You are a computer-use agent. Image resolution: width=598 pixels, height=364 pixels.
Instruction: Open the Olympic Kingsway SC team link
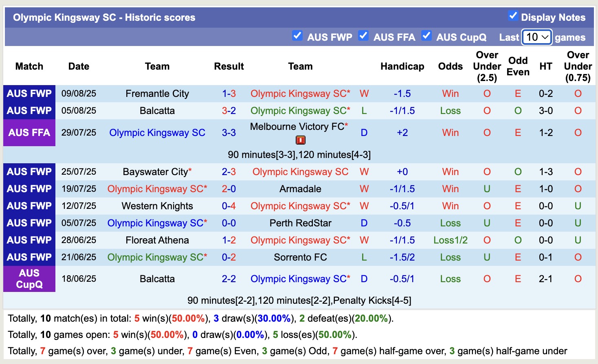[x=157, y=132]
